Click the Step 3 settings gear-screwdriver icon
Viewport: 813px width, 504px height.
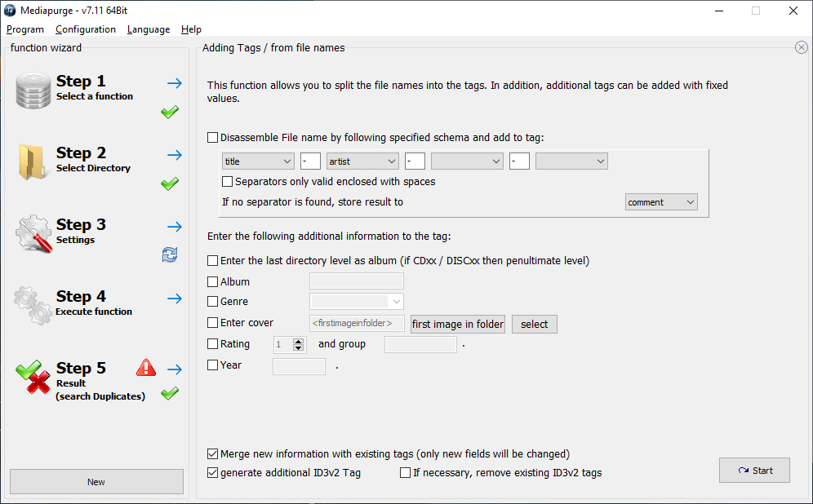33,233
